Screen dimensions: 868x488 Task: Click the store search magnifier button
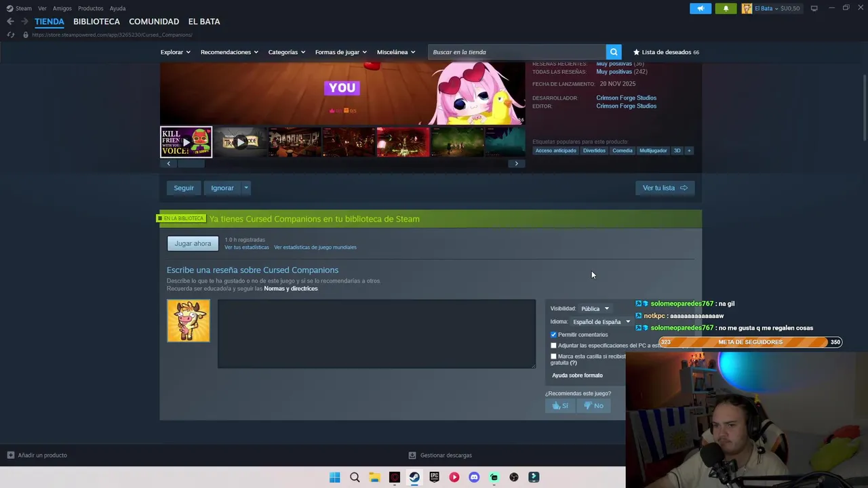(614, 52)
